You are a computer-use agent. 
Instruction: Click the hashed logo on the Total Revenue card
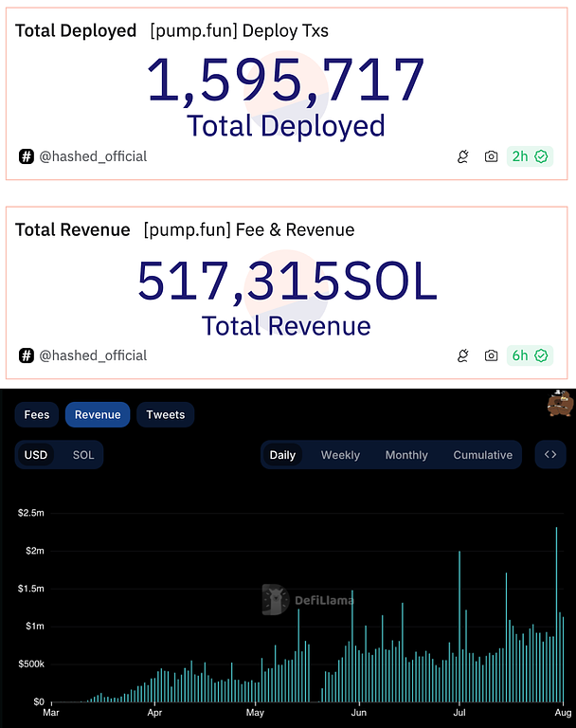[27, 355]
